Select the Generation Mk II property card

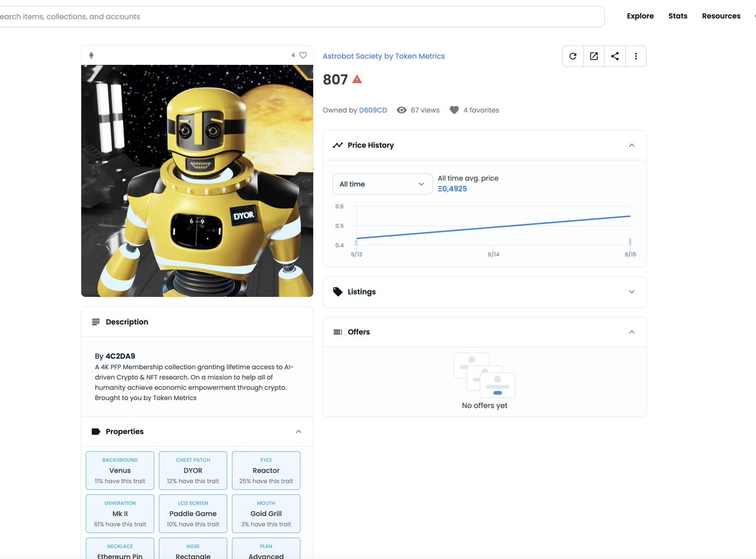pyautogui.click(x=120, y=514)
